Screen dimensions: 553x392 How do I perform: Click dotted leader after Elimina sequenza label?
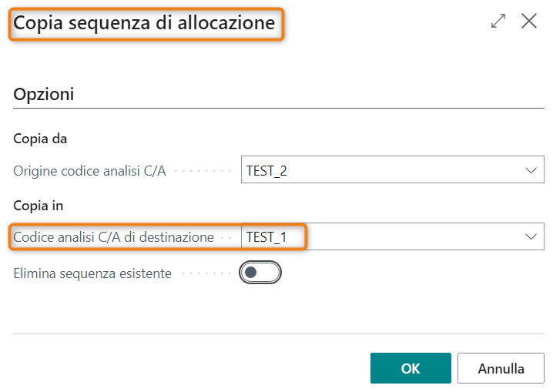pos(205,273)
